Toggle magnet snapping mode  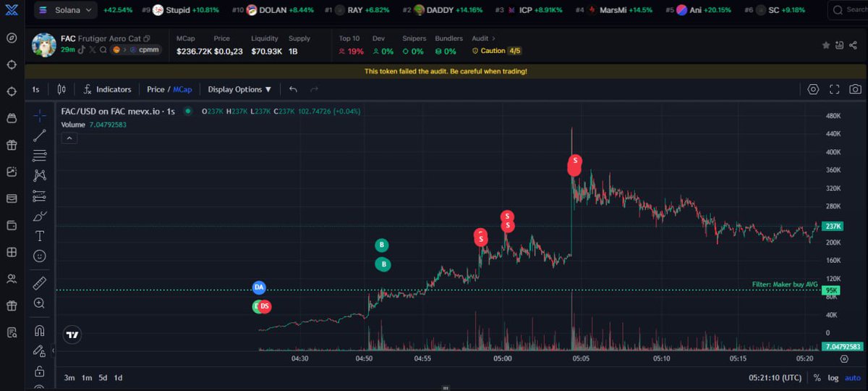point(40,331)
